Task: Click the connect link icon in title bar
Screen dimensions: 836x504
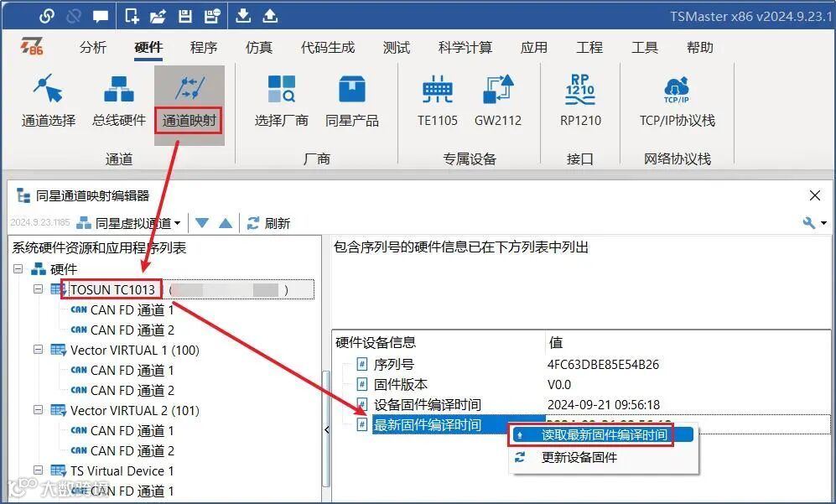Action: (46, 16)
